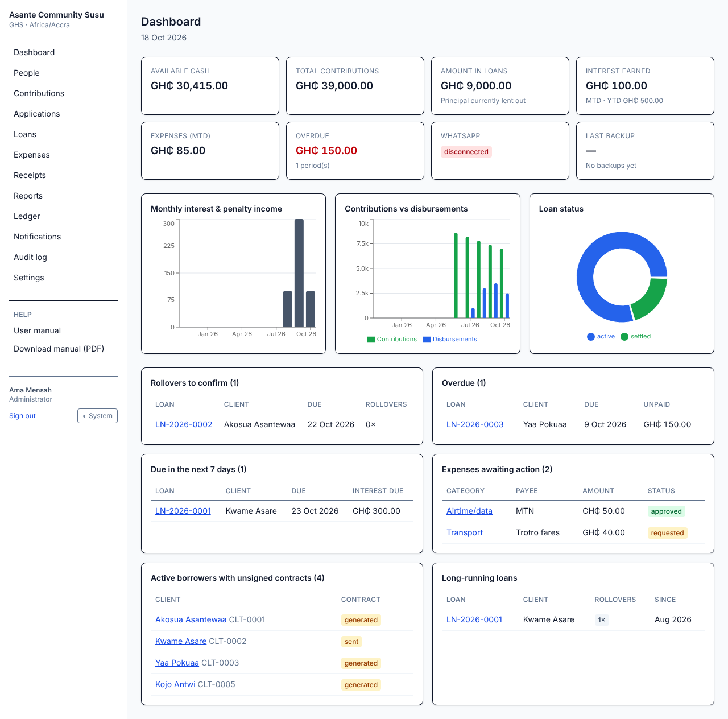Open overdue loan LN-2026-0003

tap(475, 424)
